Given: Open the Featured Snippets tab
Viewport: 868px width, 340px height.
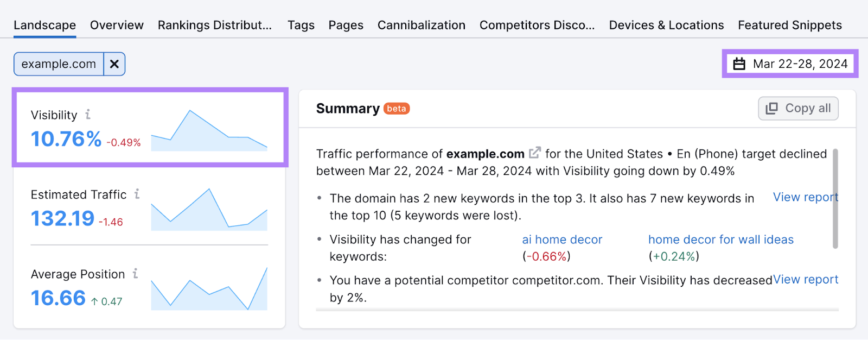Looking at the screenshot, I should click(x=789, y=24).
